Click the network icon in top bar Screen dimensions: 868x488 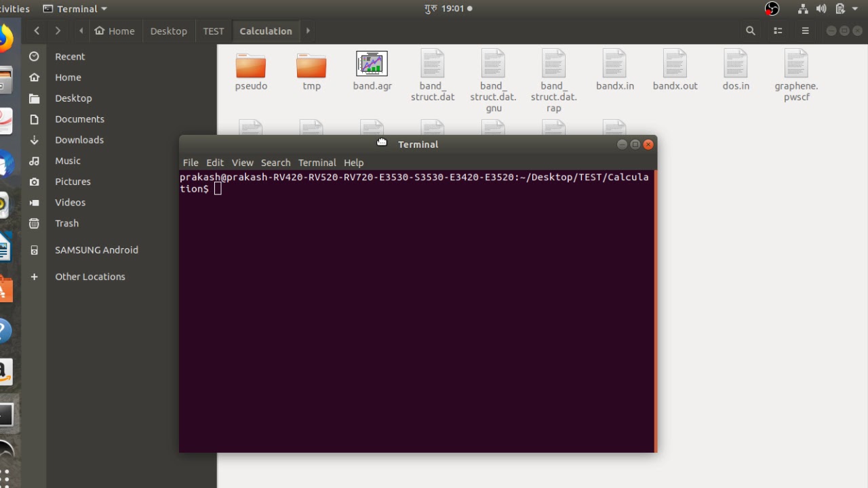[x=803, y=9]
